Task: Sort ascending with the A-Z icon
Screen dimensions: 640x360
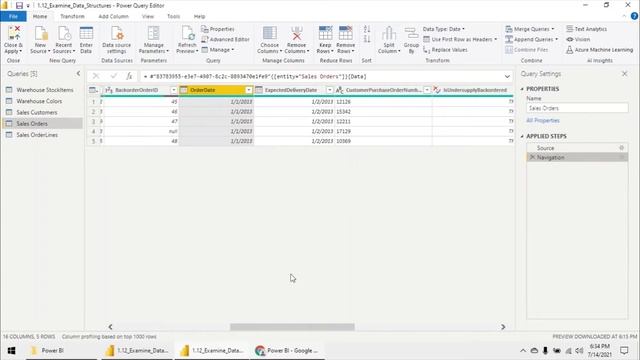Action: tap(367, 29)
